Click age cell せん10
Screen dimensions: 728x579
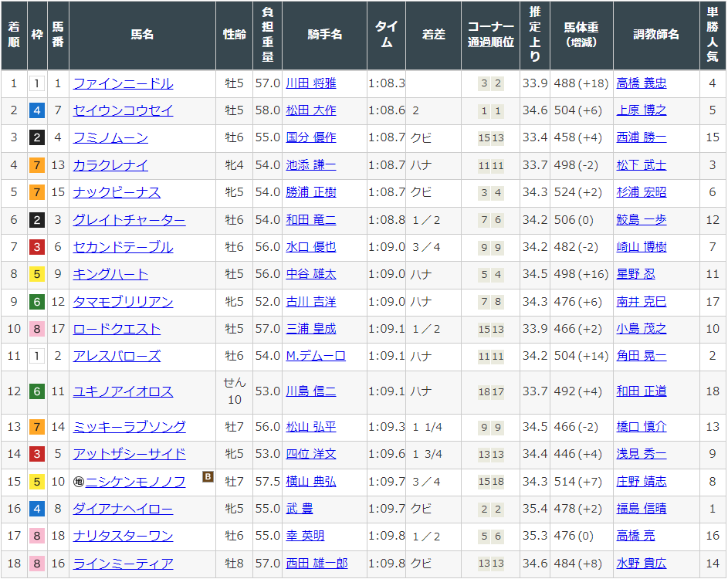point(235,391)
